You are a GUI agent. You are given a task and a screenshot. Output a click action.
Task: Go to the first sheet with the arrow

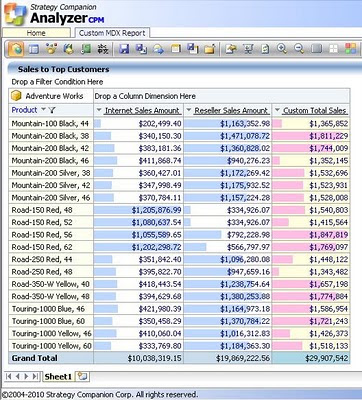click(9, 377)
